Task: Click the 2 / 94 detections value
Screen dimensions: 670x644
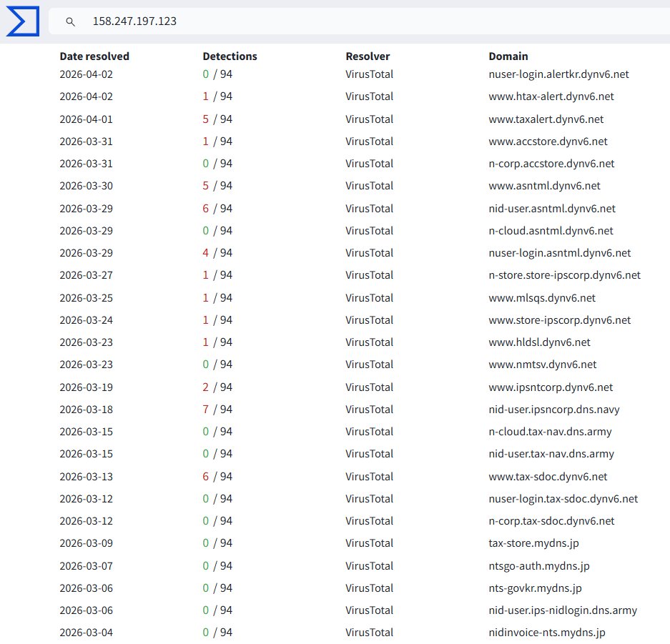Action: [217, 387]
